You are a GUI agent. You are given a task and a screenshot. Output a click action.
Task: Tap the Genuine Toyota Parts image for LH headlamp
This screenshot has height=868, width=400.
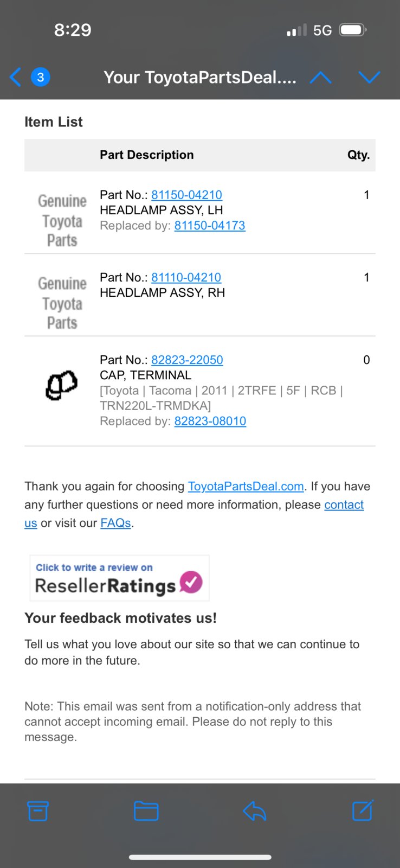[62, 220]
